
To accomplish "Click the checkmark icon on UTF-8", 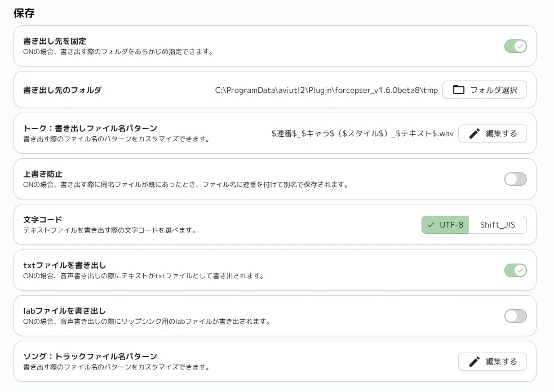I will tap(431, 225).
